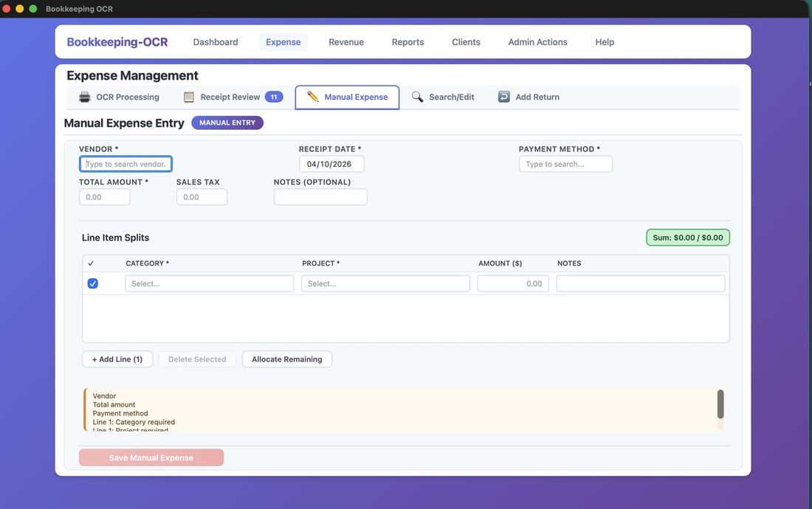Uncheck the first line item checkbox
812x509 pixels.
point(92,283)
